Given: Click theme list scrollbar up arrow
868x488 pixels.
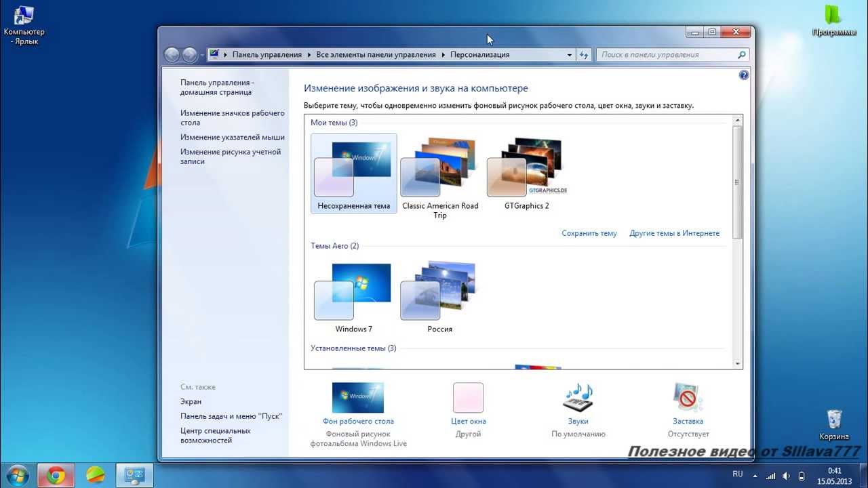Looking at the screenshot, I should coord(738,121).
